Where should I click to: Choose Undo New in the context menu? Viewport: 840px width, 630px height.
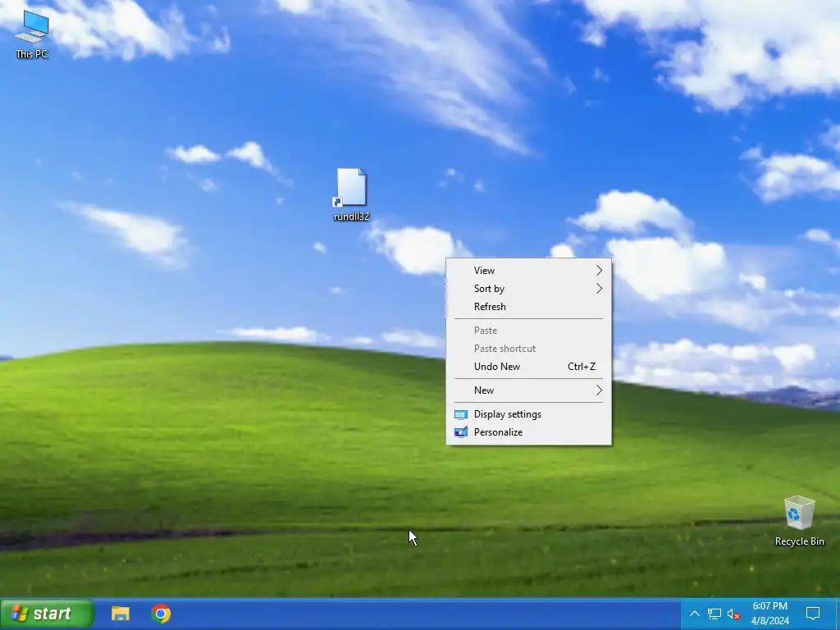(x=529, y=367)
